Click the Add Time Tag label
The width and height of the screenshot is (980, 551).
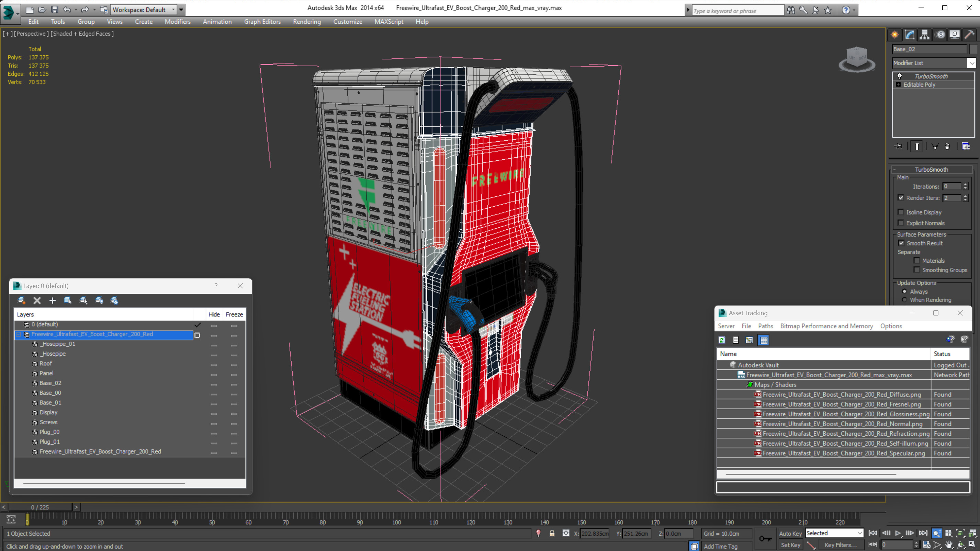click(720, 547)
